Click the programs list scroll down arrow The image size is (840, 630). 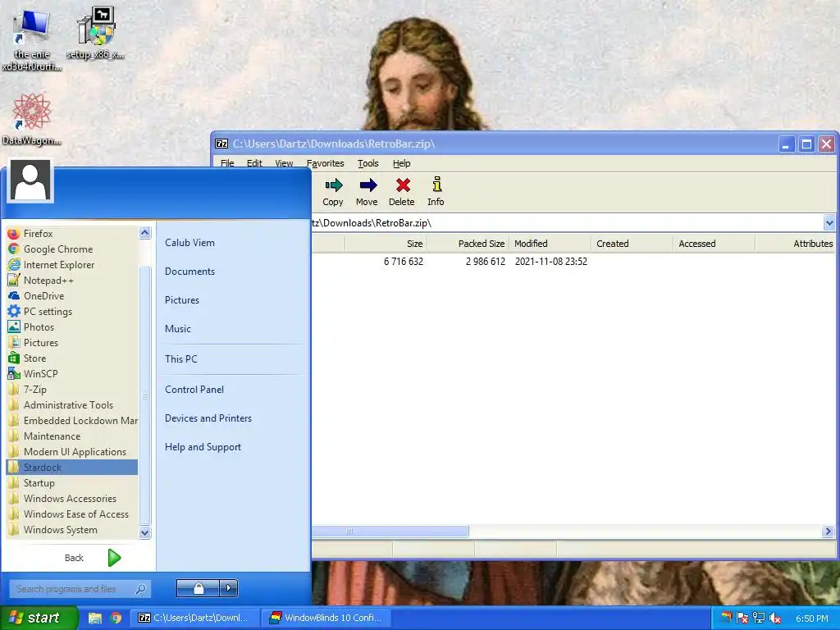[144, 532]
